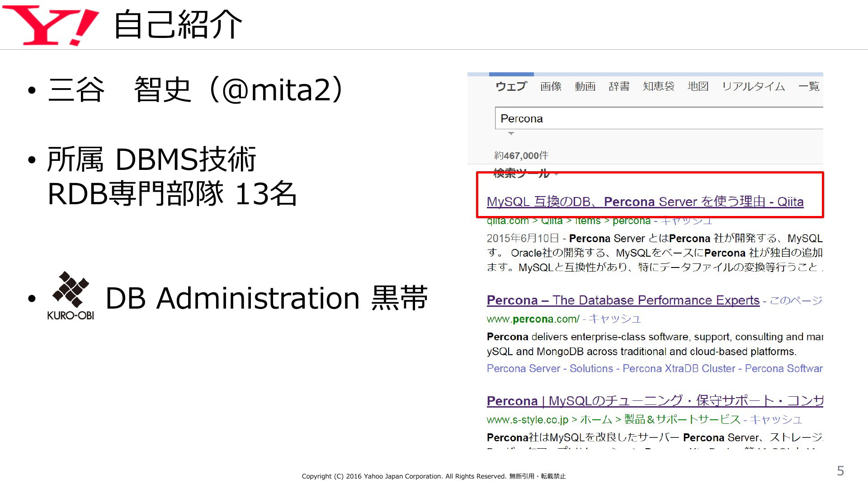This screenshot has height=488, width=868.
Task: Click the Yahoo Y! logo
Action: point(50,25)
